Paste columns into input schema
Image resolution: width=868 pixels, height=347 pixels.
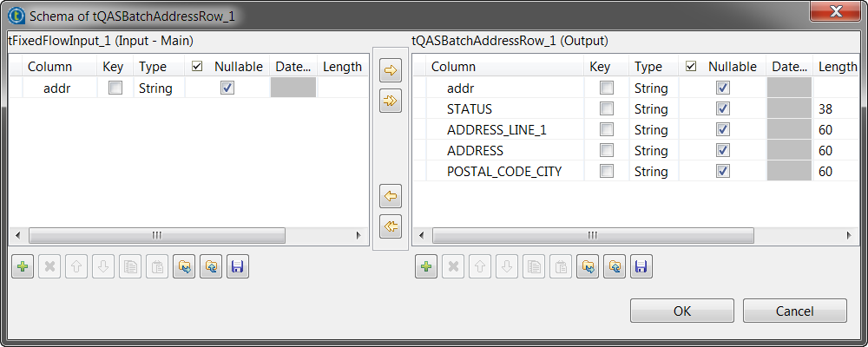tap(156, 266)
